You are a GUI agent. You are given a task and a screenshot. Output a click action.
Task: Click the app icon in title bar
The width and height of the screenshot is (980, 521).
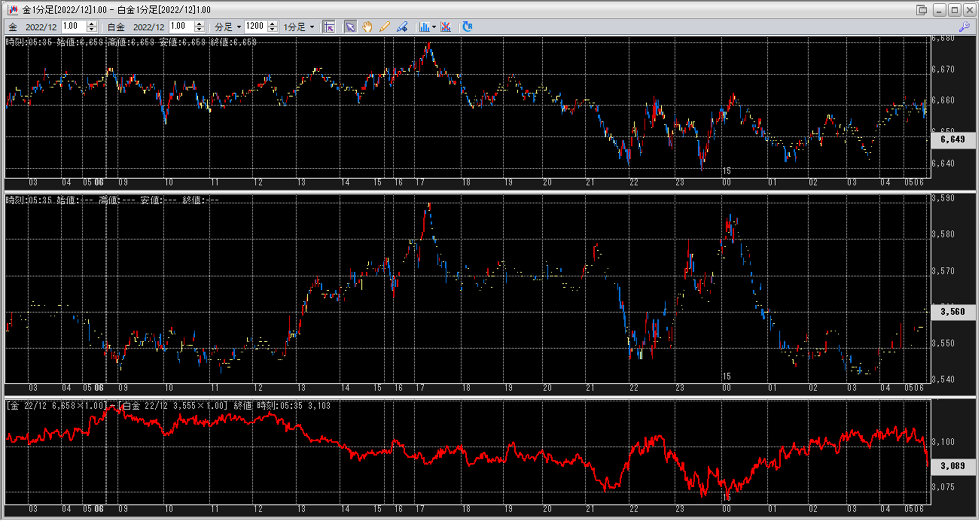[x=12, y=10]
